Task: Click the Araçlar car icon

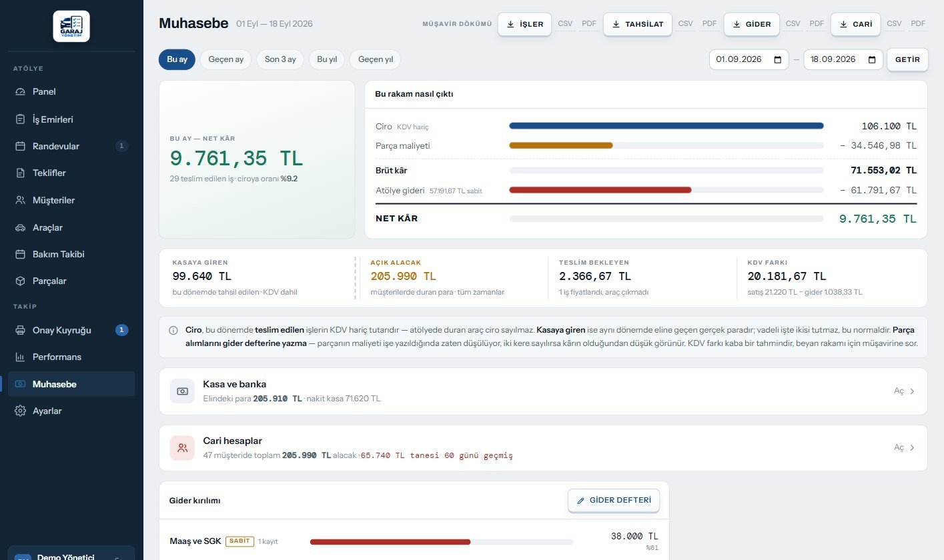Action: (x=20, y=227)
